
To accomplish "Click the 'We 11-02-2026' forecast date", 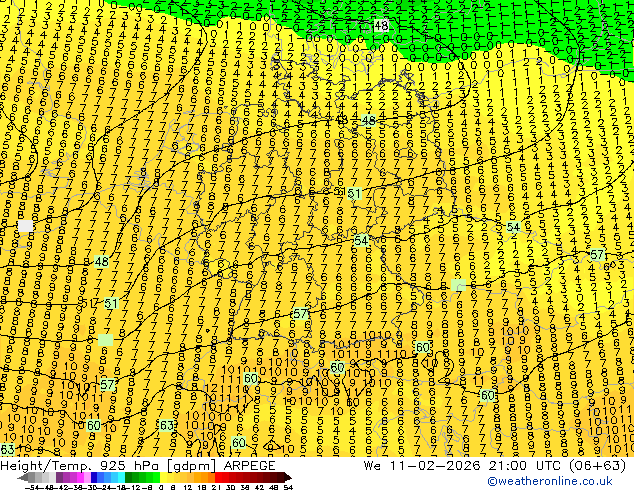I will click(422, 465).
